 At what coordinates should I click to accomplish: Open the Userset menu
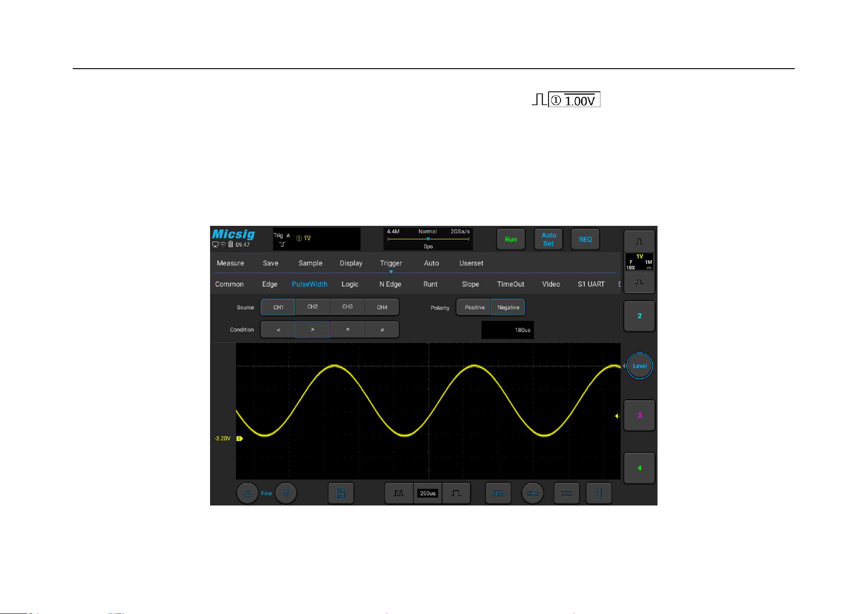pos(471,263)
